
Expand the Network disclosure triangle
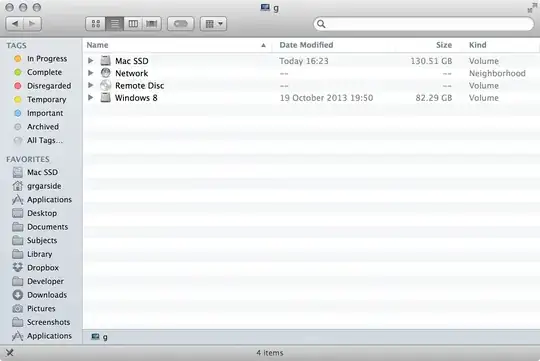[91, 73]
